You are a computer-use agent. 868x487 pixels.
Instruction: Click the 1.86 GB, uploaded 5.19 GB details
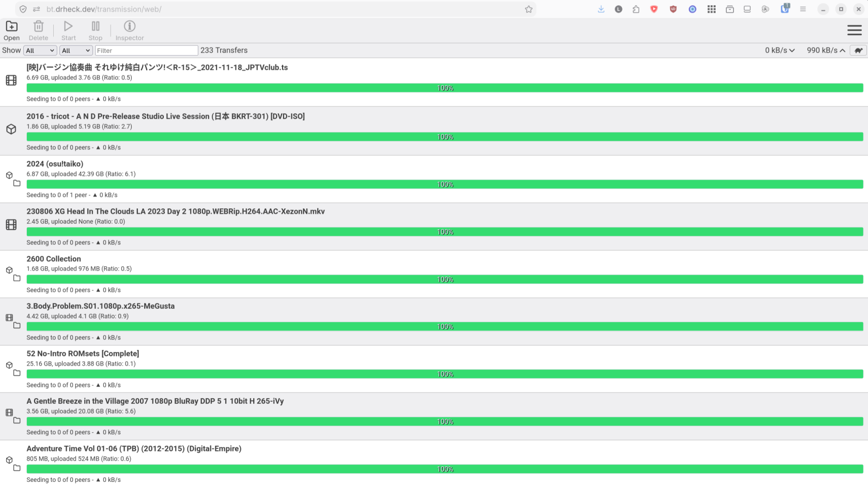tap(80, 127)
